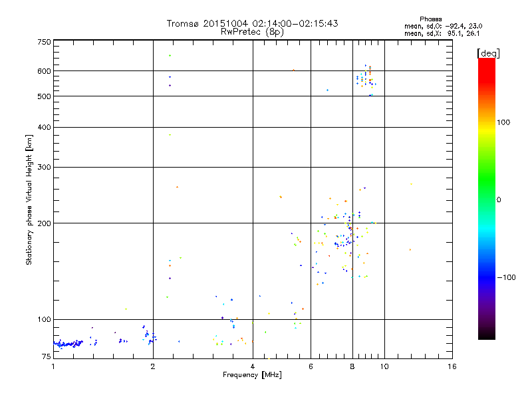
Task: Click the colorbar tick label '-100'
Action: click(x=506, y=277)
